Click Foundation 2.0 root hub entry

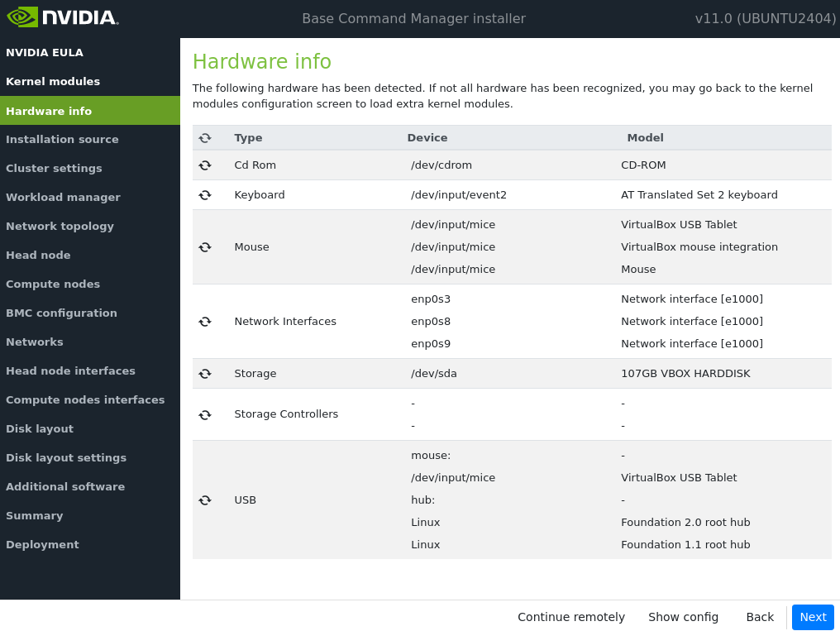[x=685, y=523]
